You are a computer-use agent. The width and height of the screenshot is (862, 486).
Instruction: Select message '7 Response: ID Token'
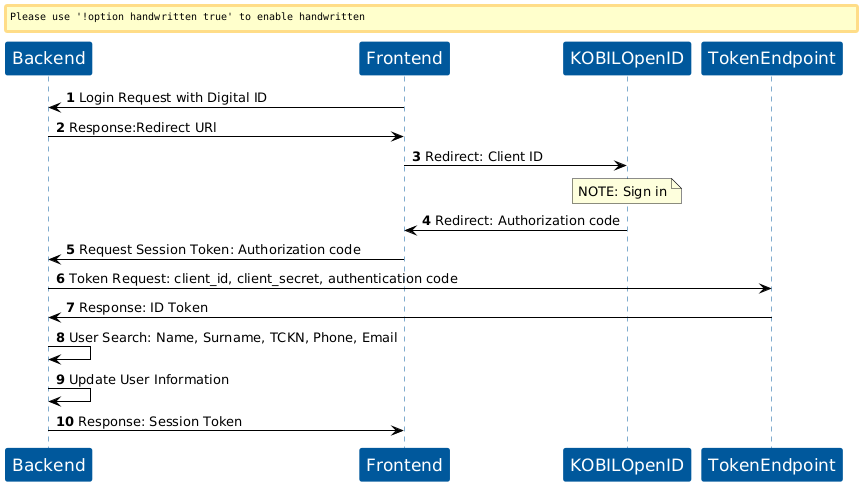(137, 308)
